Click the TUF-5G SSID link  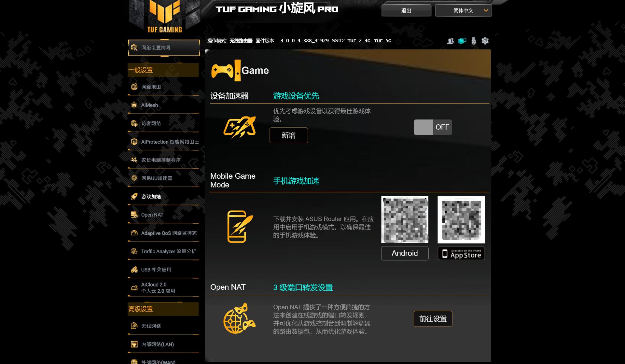(x=383, y=41)
